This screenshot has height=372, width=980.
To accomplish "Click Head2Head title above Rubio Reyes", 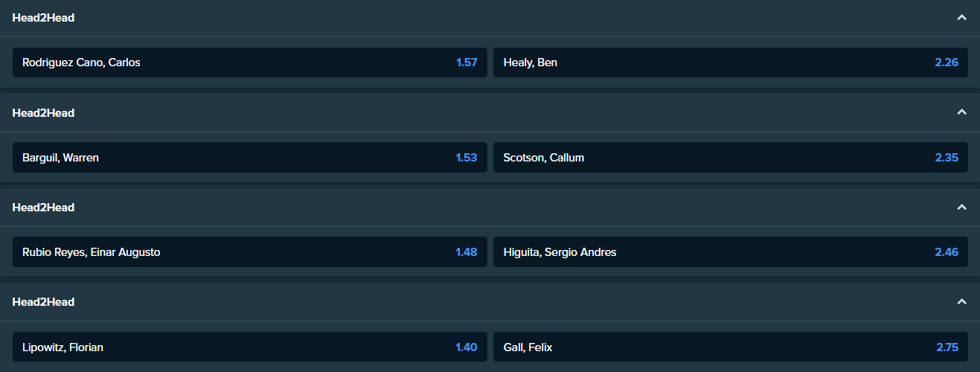I will (43, 207).
